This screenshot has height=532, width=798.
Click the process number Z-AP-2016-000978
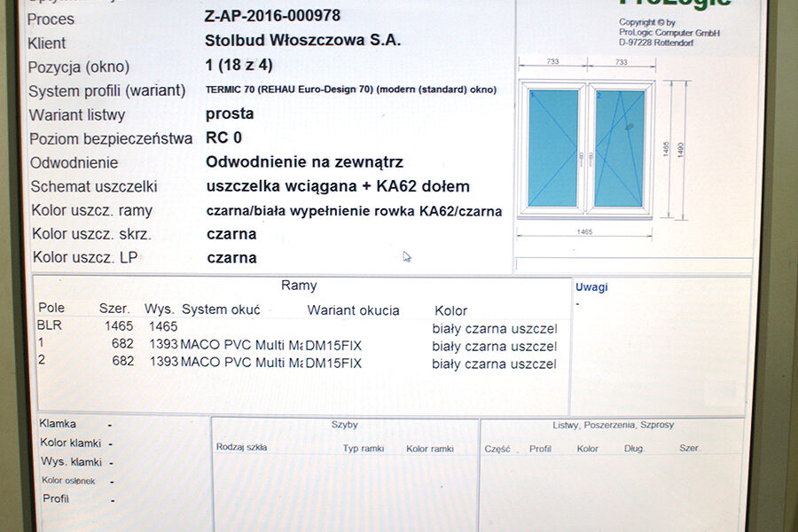272,16
